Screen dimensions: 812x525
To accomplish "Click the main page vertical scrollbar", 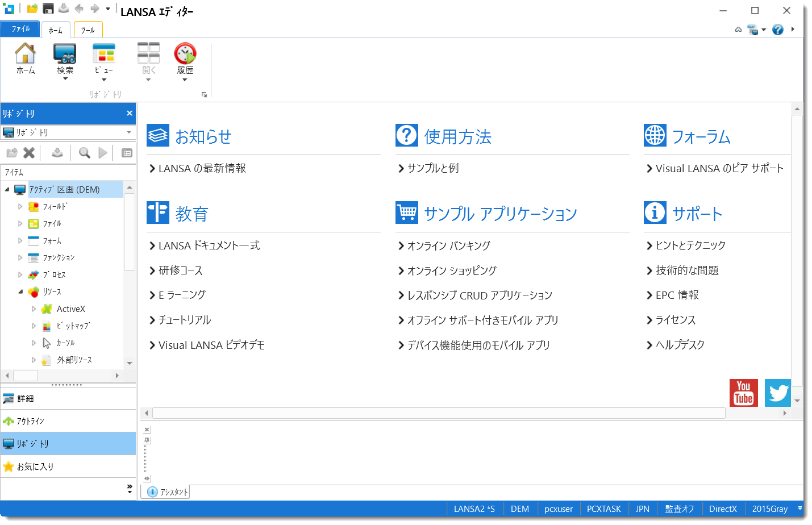I will (x=797, y=250).
